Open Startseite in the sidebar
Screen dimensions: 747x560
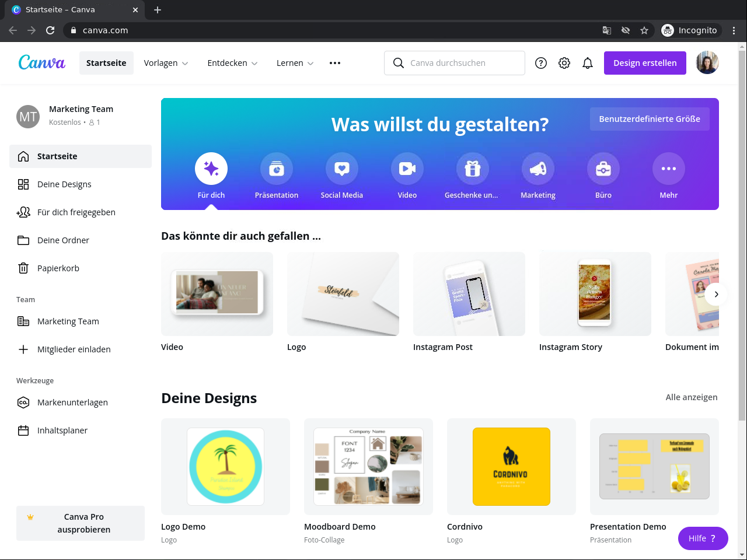click(81, 156)
